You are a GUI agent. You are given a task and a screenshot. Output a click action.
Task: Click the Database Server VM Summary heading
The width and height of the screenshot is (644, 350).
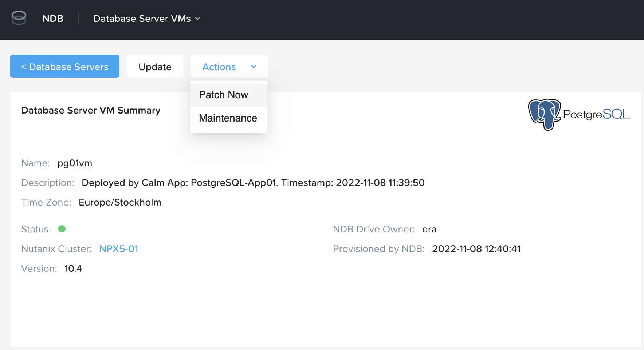(91, 110)
